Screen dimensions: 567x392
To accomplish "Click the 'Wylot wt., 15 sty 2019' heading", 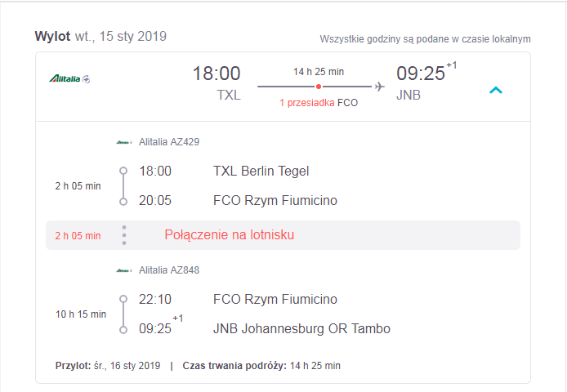I will point(100,36).
